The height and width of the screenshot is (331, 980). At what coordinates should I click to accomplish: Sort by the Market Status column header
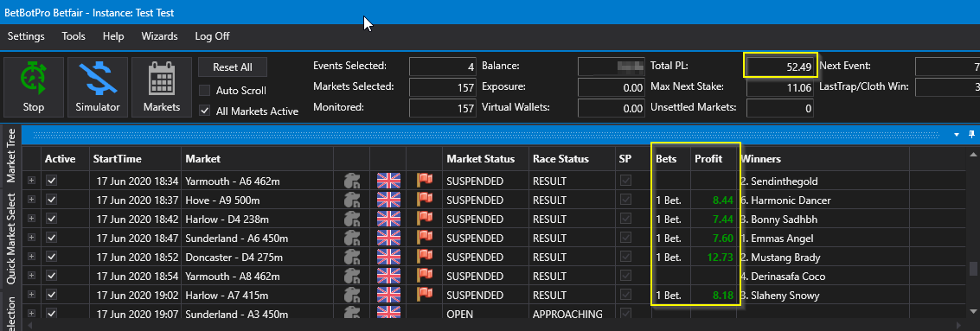[485, 159]
